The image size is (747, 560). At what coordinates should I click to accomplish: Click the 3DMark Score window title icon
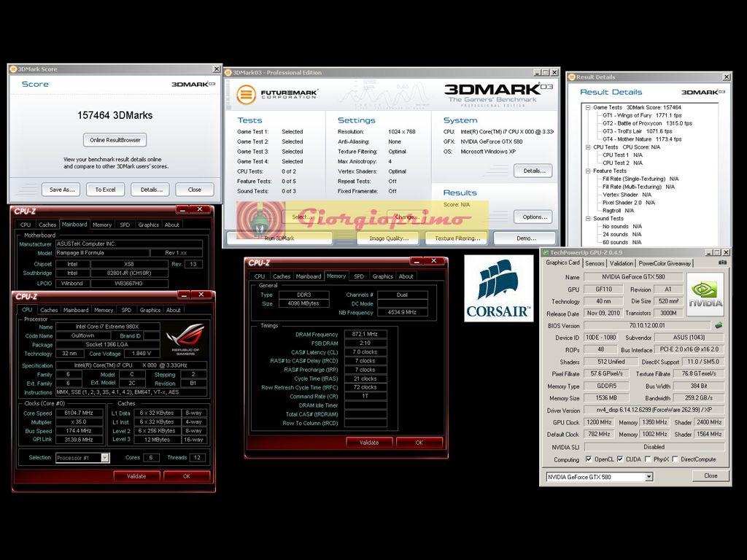point(13,69)
